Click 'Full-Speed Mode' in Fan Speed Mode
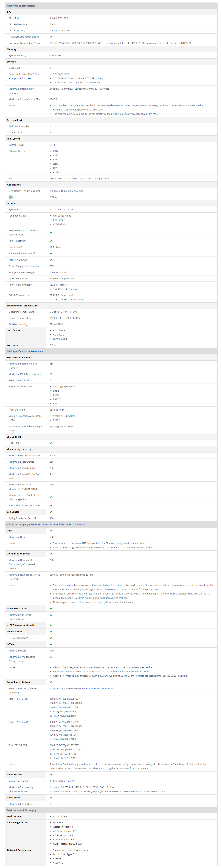Image resolution: width=222 pixels, height=868 pixels. [x=62, y=216]
